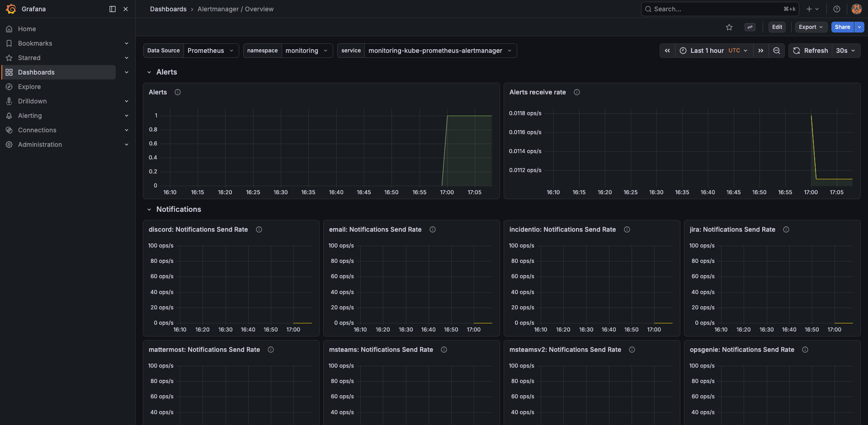Show info tooltip on the Alerts panel

pos(177,92)
